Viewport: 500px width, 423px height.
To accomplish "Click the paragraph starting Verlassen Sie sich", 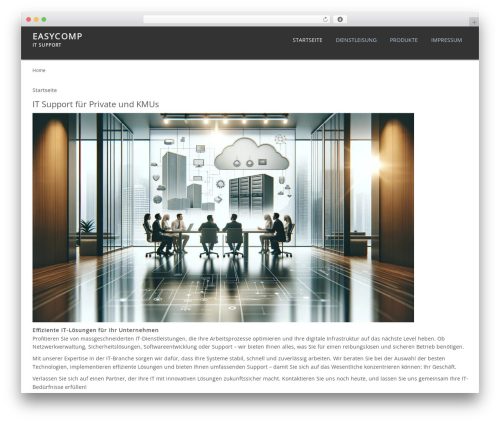I will click(x=250, y=383).
